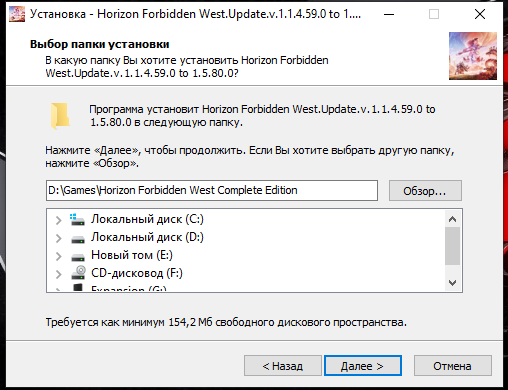Select Локальный диск (D:) label in tree
Screen dimensions: 508x390
tap(147, 237)
